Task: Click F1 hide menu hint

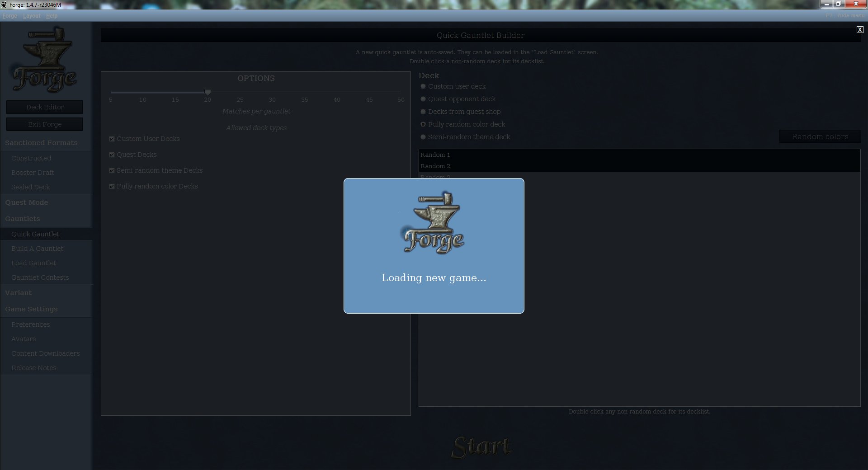Action: (x=844, y=16)
